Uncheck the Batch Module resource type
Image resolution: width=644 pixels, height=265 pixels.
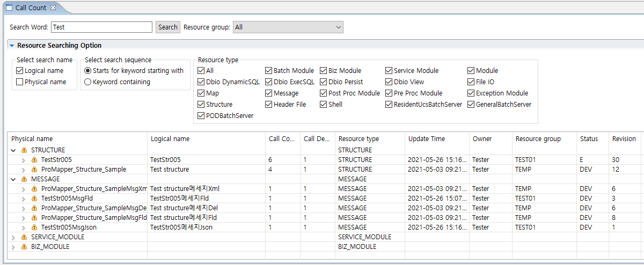pyautogui.click(x=268, y=71)
